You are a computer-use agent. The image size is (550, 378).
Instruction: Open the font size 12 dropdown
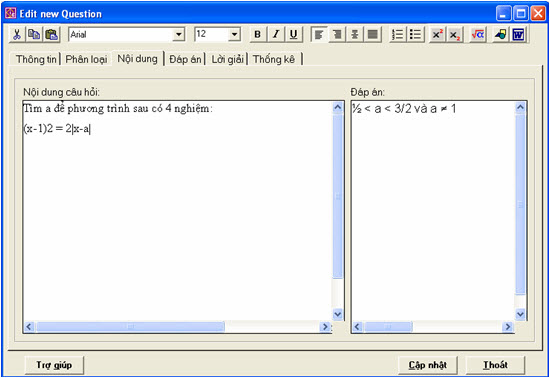234,35
